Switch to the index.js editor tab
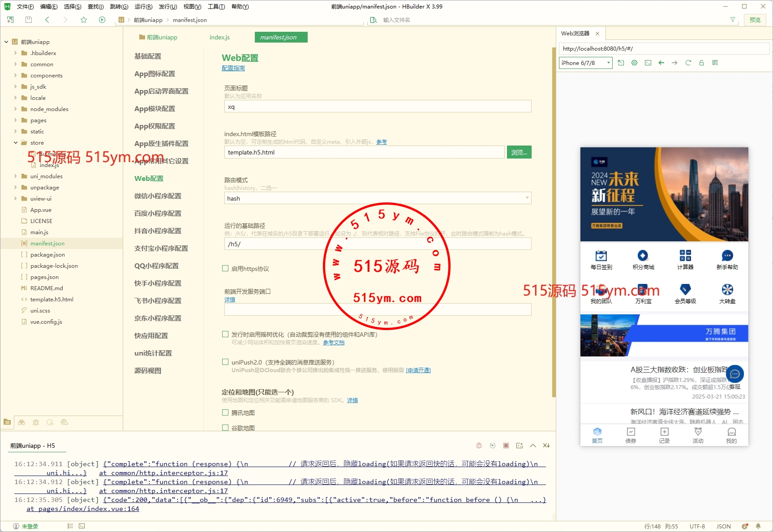Viewport: 773px width, 532px height. (x=219, y=37)
